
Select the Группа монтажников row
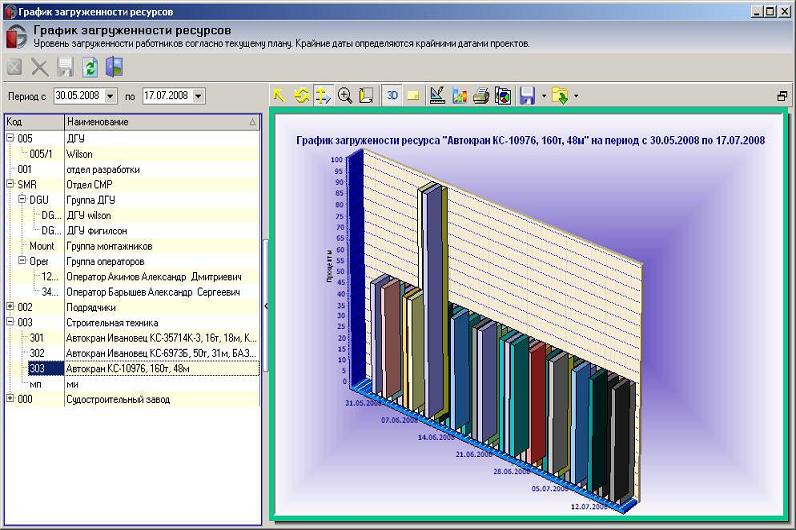(x=132, y=246)
